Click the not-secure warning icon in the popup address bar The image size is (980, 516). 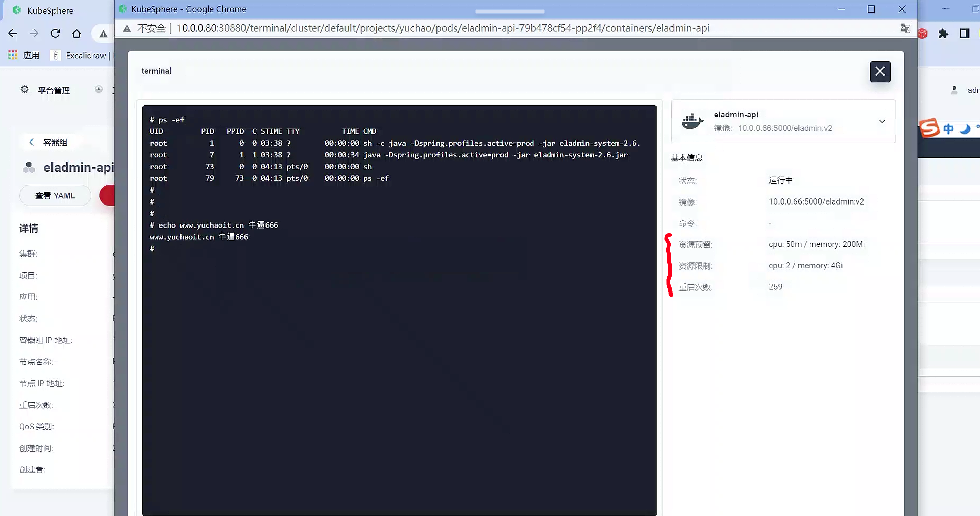[x=127, y=28]
